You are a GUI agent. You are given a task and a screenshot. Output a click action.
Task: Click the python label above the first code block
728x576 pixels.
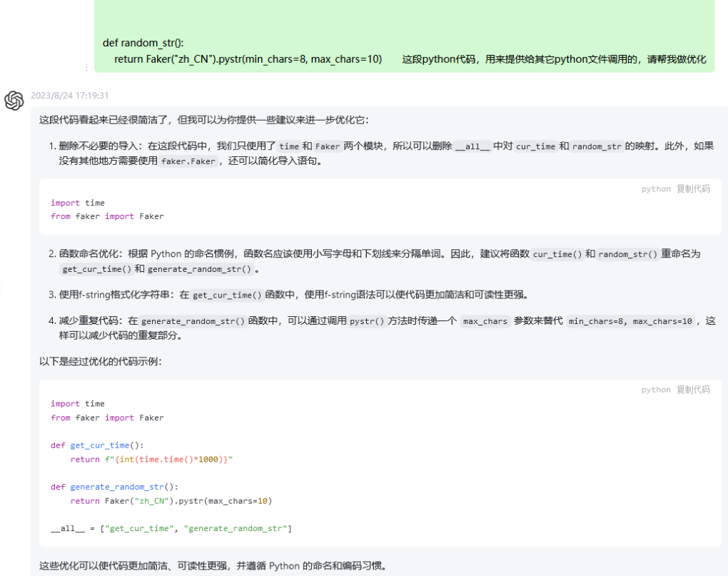click(656, 188)
